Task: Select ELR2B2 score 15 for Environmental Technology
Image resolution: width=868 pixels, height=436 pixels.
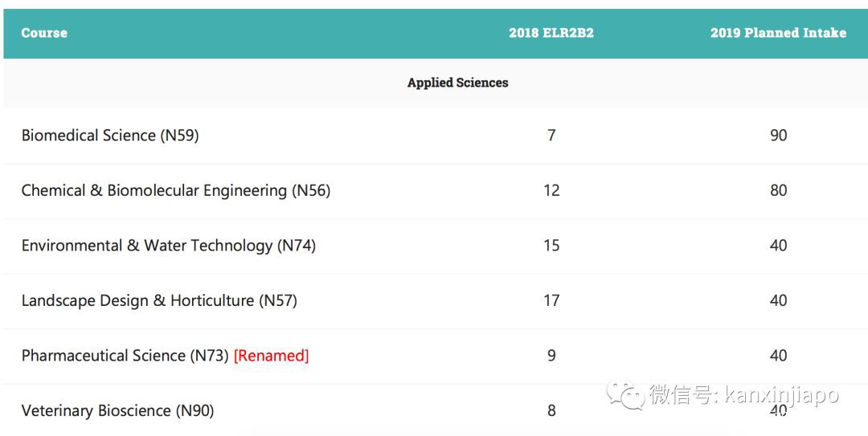Action: click(x=551, y=246)
